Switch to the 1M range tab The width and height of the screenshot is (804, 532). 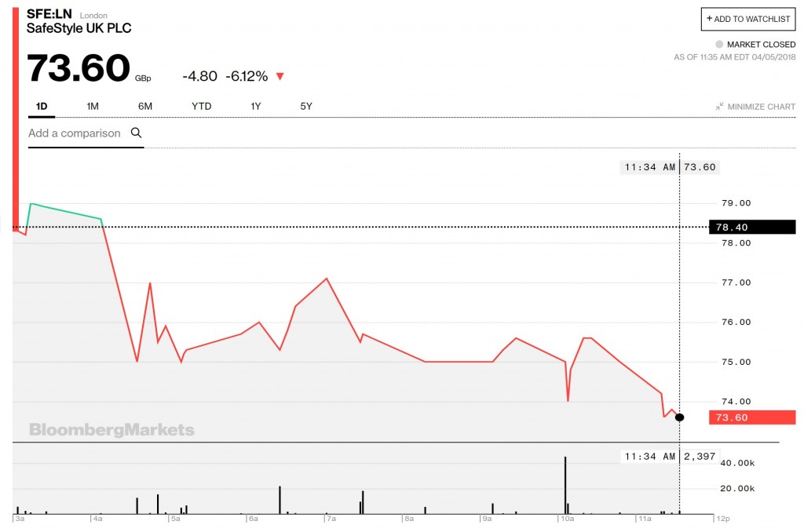coord(93,106)
